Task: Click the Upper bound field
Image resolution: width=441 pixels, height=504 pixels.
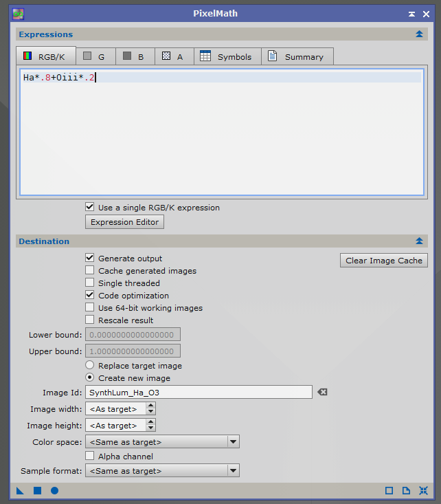Action: (133, 351)
